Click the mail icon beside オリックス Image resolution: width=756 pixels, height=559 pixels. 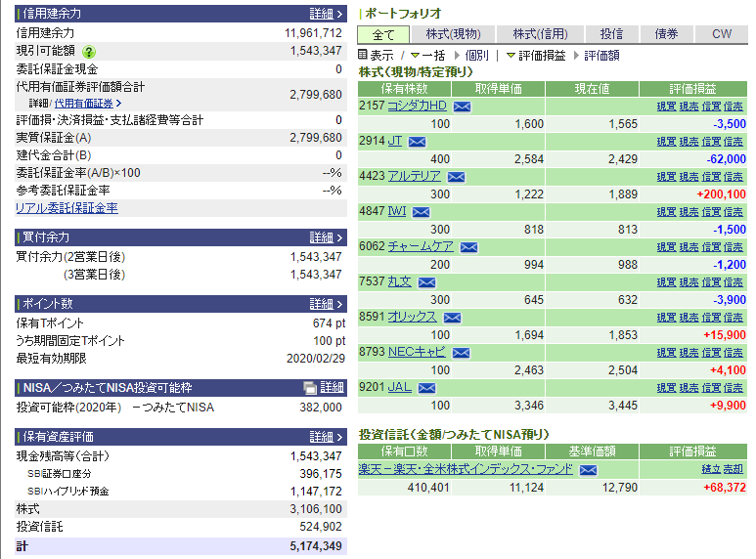[x=452, y=318]
